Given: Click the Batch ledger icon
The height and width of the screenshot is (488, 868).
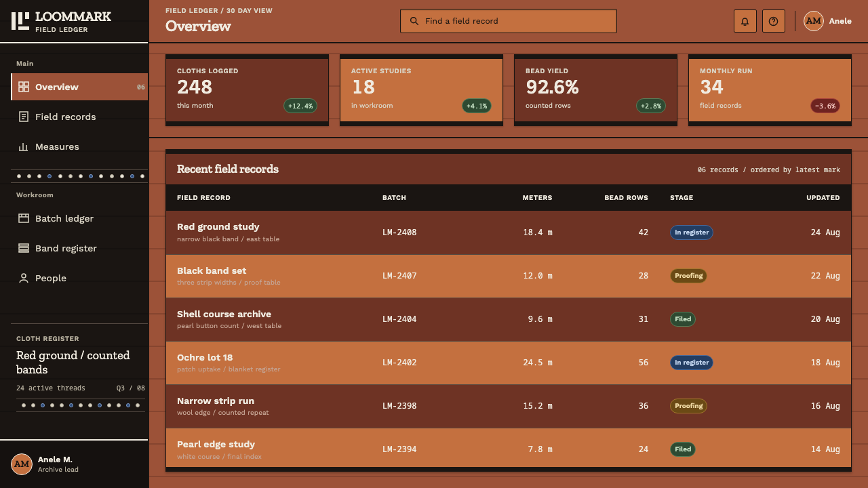Looking at the screenshot, I should pos(24,218).
